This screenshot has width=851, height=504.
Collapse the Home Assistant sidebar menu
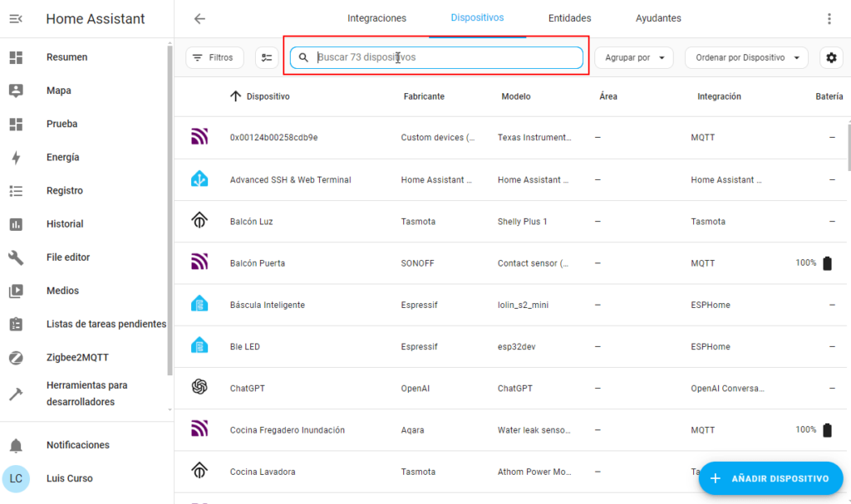pos(16,19)
